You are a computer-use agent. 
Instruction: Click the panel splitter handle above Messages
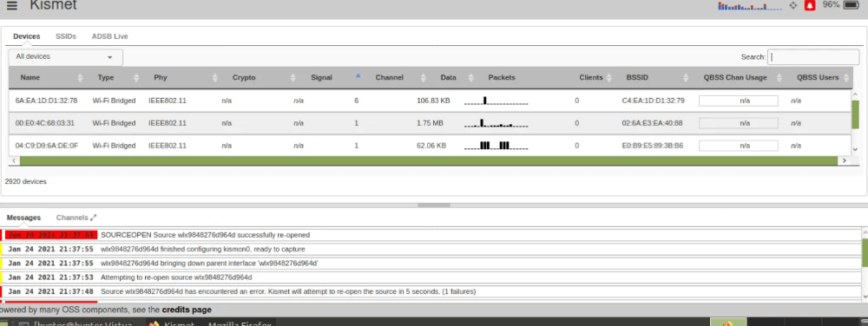[433, 205]
